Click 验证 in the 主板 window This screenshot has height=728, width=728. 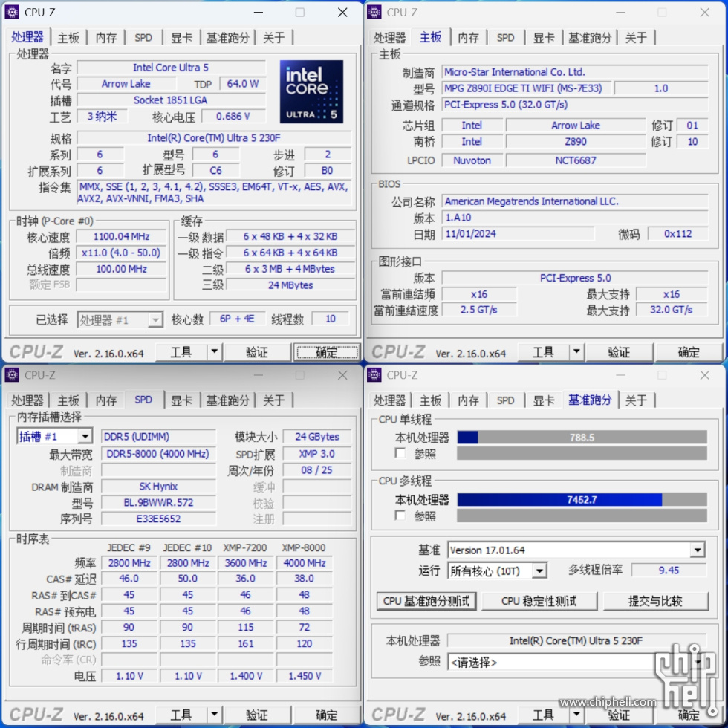pos(619,352)
